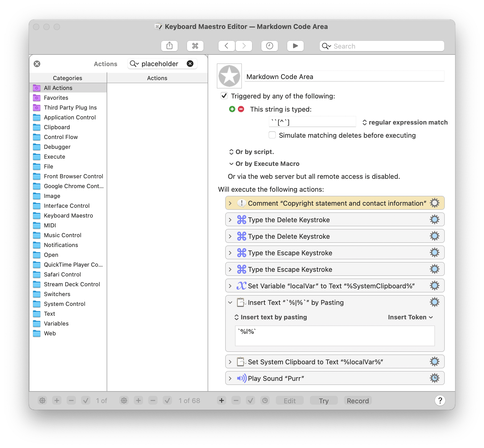Open the Insert Token menu
The height and width of the screenshot is (448, 484).
[x=410, y=317]
